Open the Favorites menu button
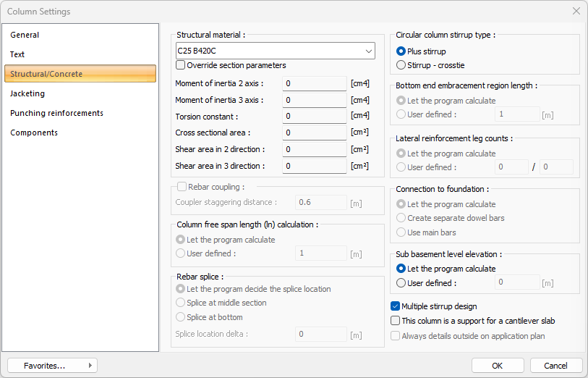Image resolution: width=588 pixels, height=378 pixels. (x=52, y=366)
